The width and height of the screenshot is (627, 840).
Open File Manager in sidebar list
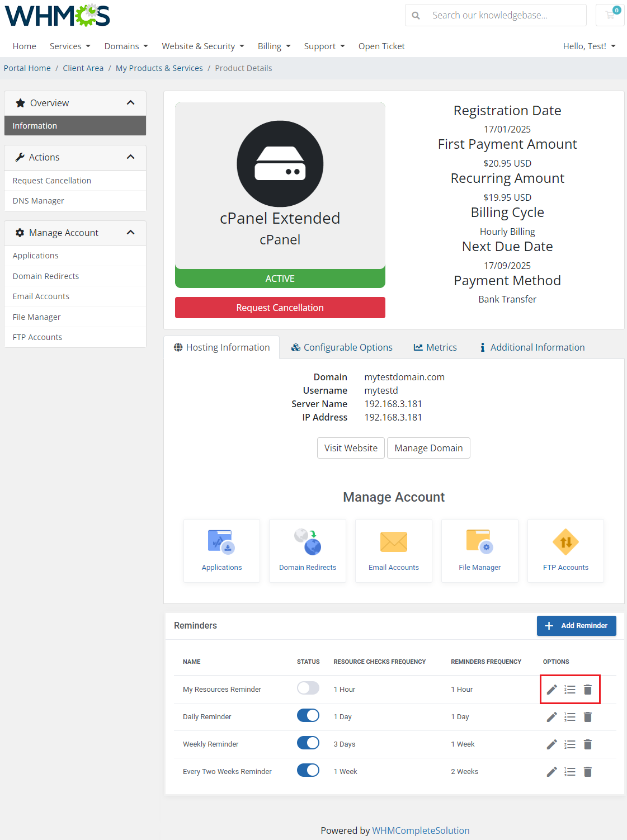click(75, 317)
